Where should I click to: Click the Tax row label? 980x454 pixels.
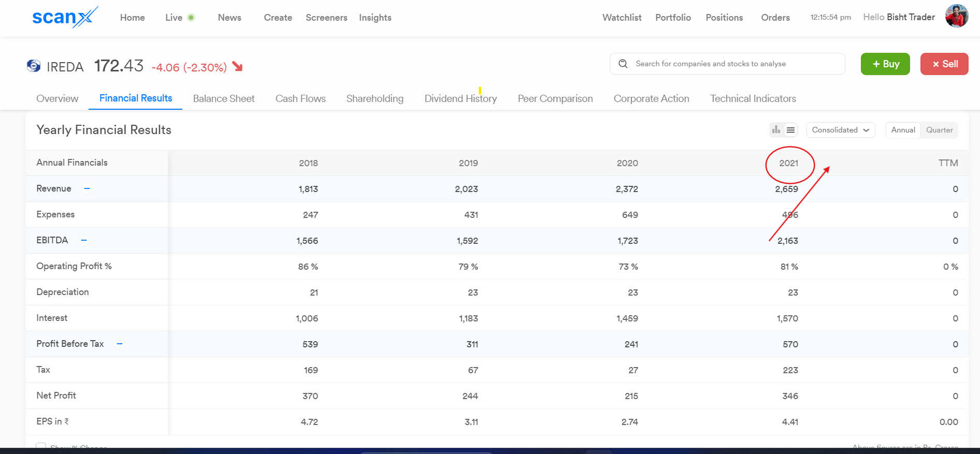click(43, 370)
